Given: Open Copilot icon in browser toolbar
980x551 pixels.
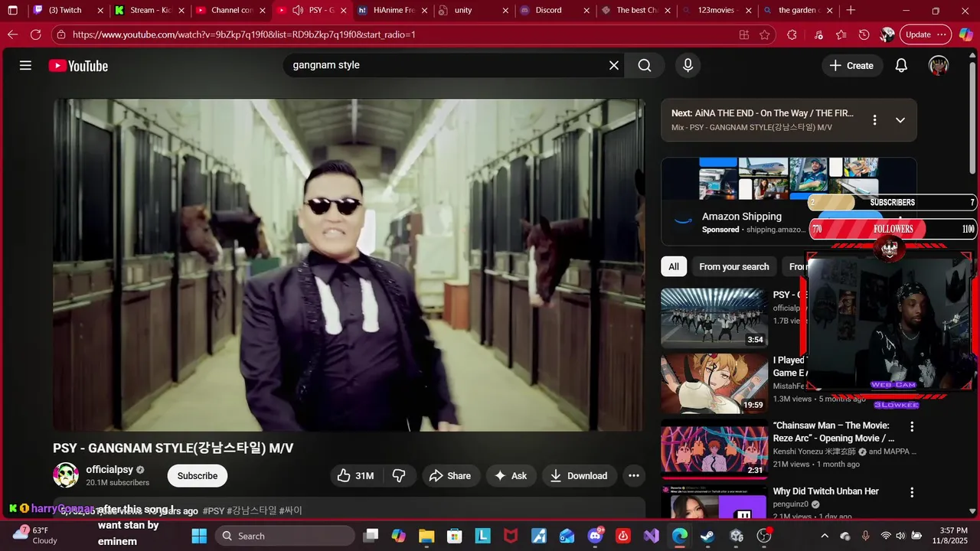Looking at the screenshot, I should (966, 34).
